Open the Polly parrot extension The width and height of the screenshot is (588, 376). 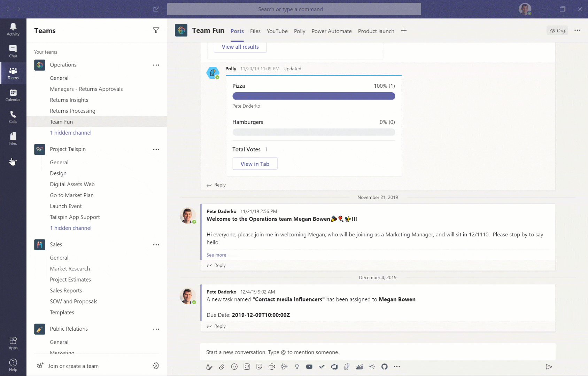[x=347, y=367]
